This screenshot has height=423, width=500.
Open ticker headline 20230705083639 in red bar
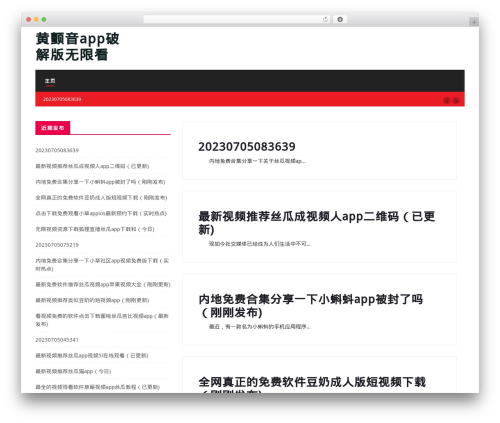click(x=62, y=99)
